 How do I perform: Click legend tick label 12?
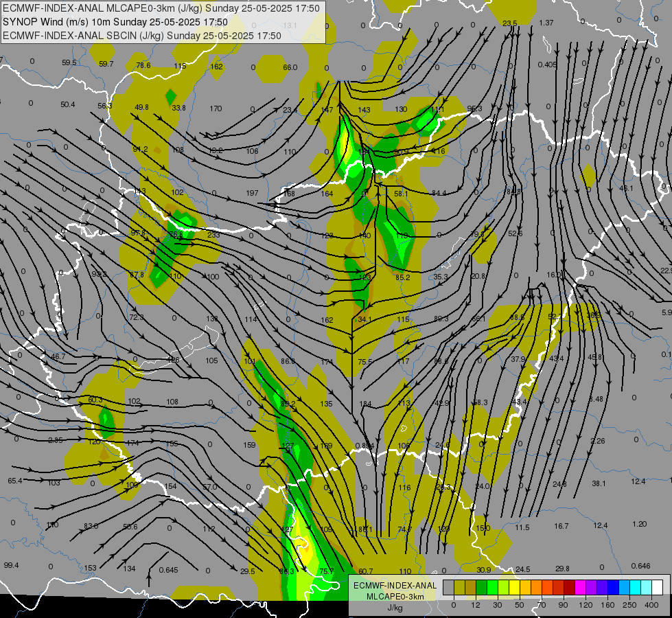pos(475,605)
